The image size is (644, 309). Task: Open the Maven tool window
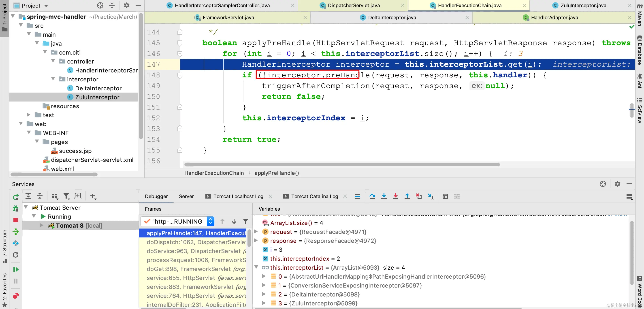pos(640,15)
